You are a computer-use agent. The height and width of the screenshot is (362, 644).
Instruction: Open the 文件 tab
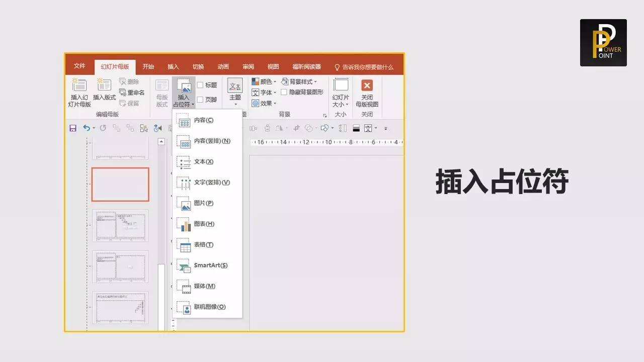point(79,66)
